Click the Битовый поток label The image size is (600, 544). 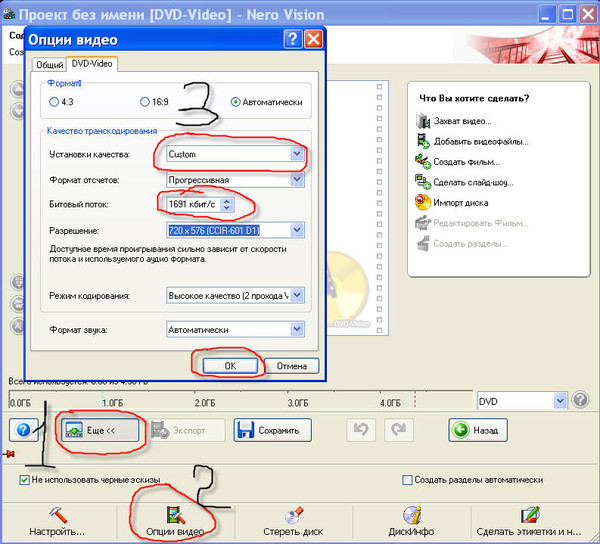[79, 204]
